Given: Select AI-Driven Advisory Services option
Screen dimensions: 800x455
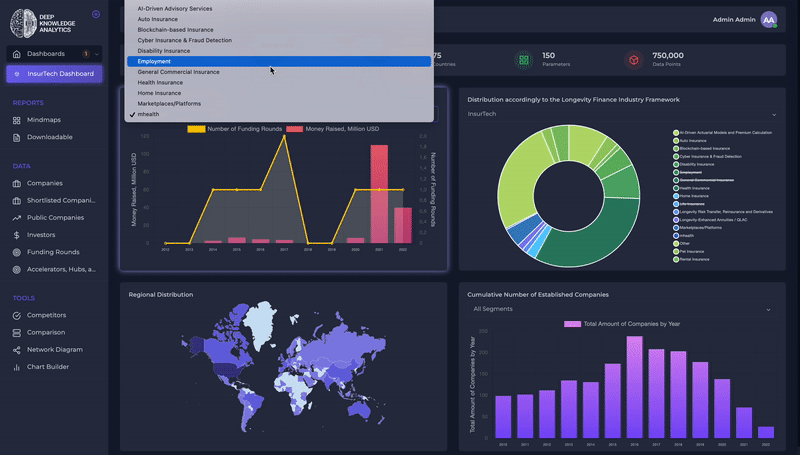Looking at the screenshot, I should tap(279, 9).
